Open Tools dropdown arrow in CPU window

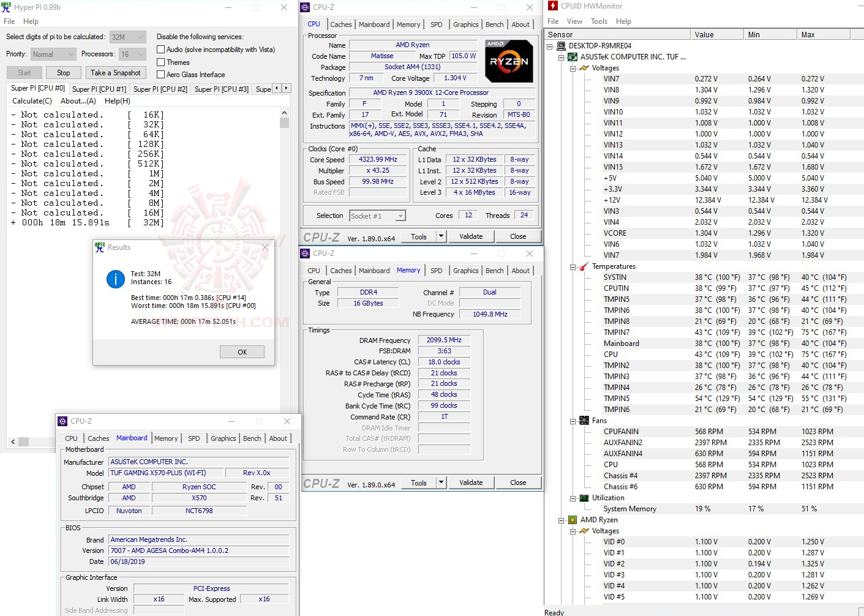pyautogui.click(x=441, y=236)
